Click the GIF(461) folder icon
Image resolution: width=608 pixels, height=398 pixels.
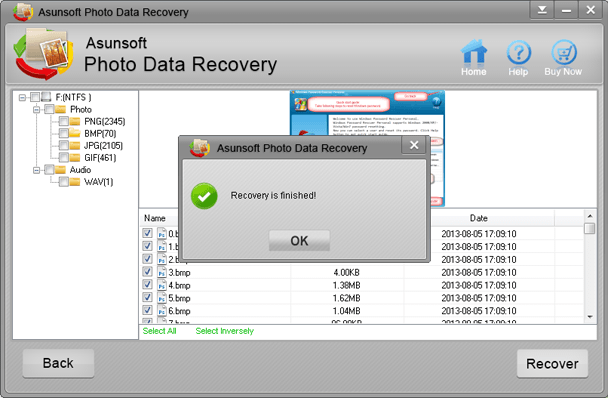pyautogui.click(x=75, y=157)
